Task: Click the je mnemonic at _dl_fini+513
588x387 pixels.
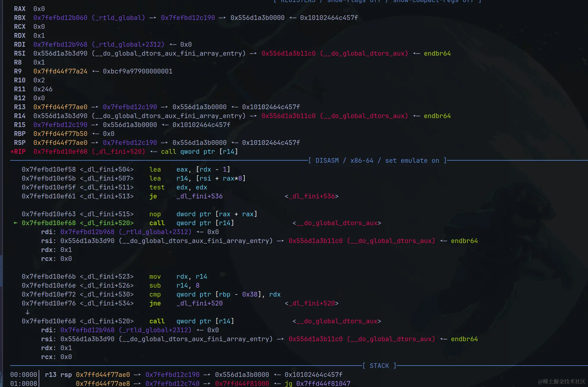Action: coord(153,196)
